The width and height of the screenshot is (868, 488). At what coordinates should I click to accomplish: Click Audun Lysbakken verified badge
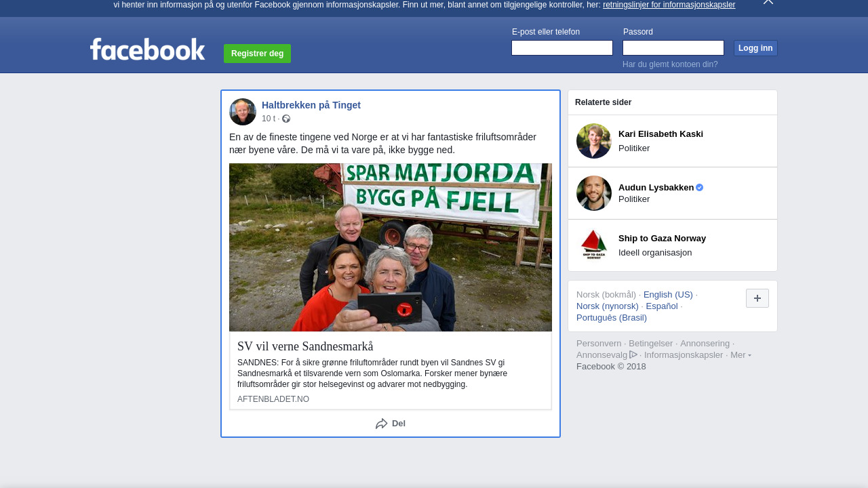tap(700, 188)
